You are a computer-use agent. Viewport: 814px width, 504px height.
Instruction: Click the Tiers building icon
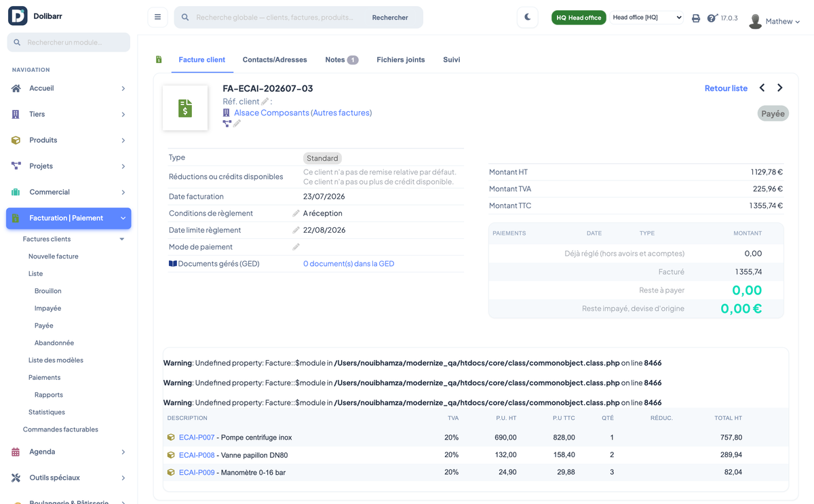[x=16, y=114]
